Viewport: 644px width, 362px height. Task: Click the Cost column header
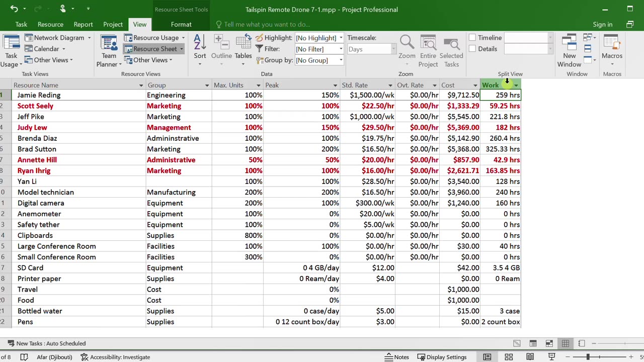click(459, 85)
